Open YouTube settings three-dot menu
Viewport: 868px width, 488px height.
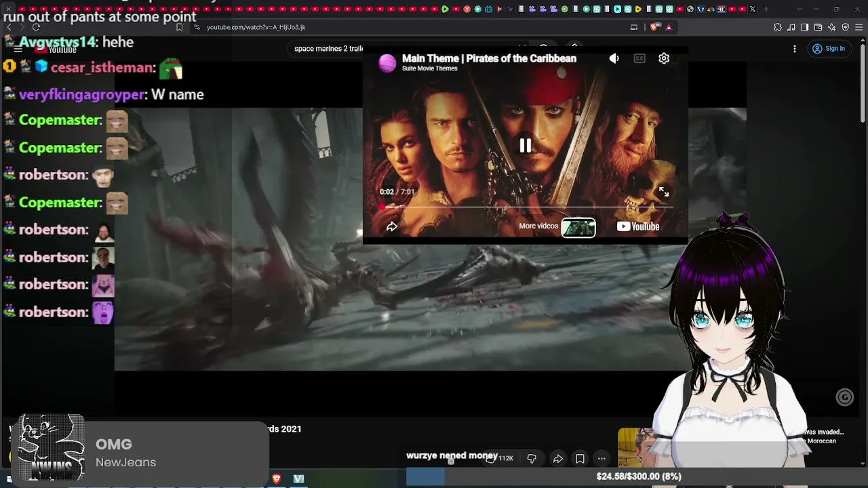795,49
